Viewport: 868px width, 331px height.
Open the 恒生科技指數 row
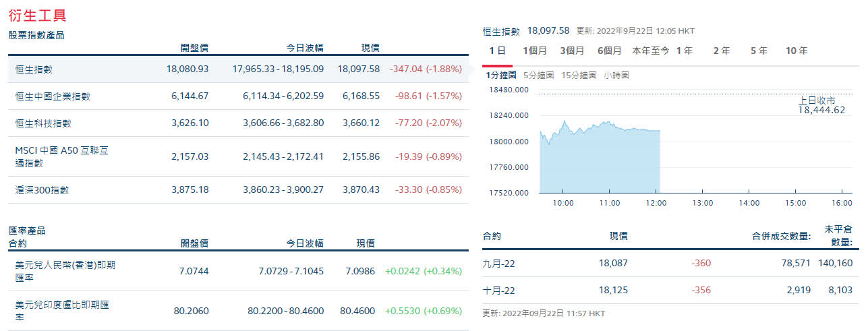[238, 123]
